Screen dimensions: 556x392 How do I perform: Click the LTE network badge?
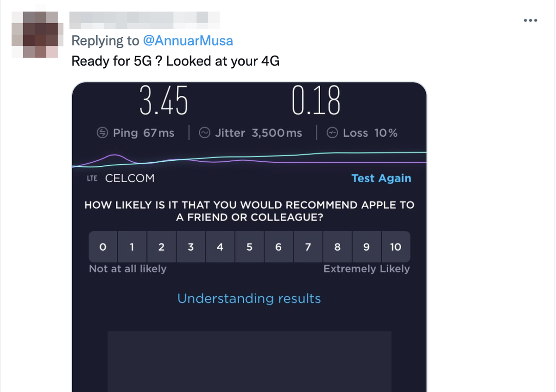click(x=92, y=178)
